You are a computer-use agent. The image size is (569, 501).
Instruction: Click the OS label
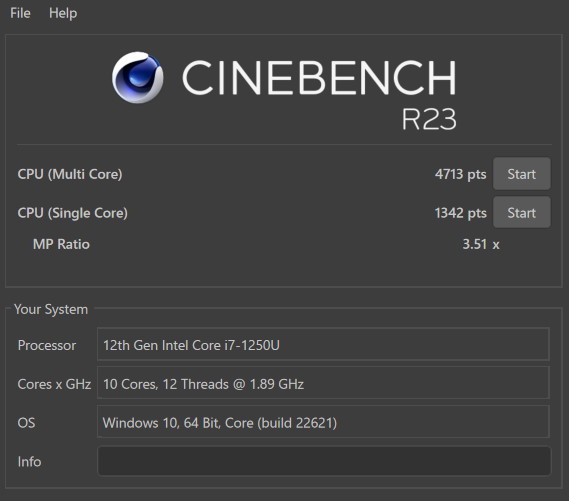26,423
